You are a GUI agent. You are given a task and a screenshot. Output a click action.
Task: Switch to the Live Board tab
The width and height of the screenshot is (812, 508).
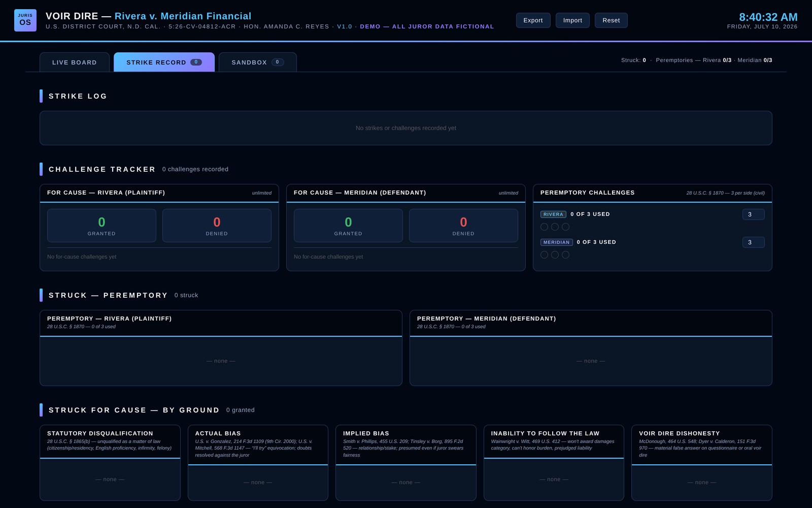75,62
